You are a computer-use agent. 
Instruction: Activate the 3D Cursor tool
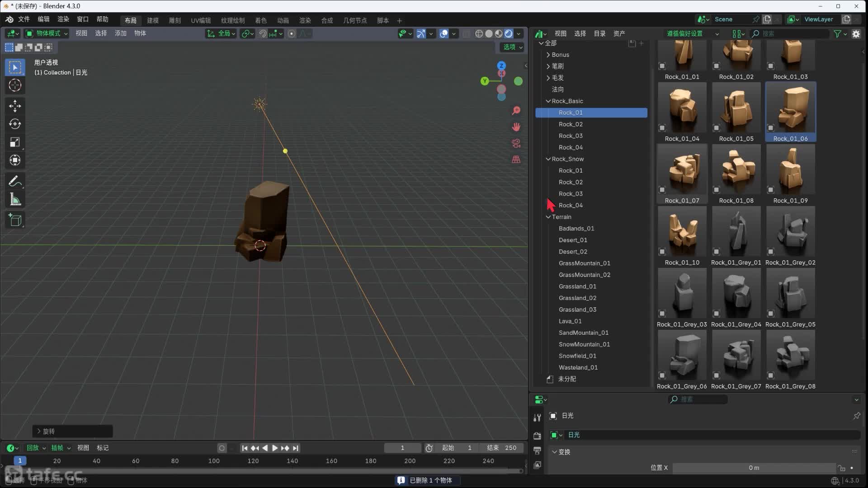pyautogui.click(x=15, y=85)
